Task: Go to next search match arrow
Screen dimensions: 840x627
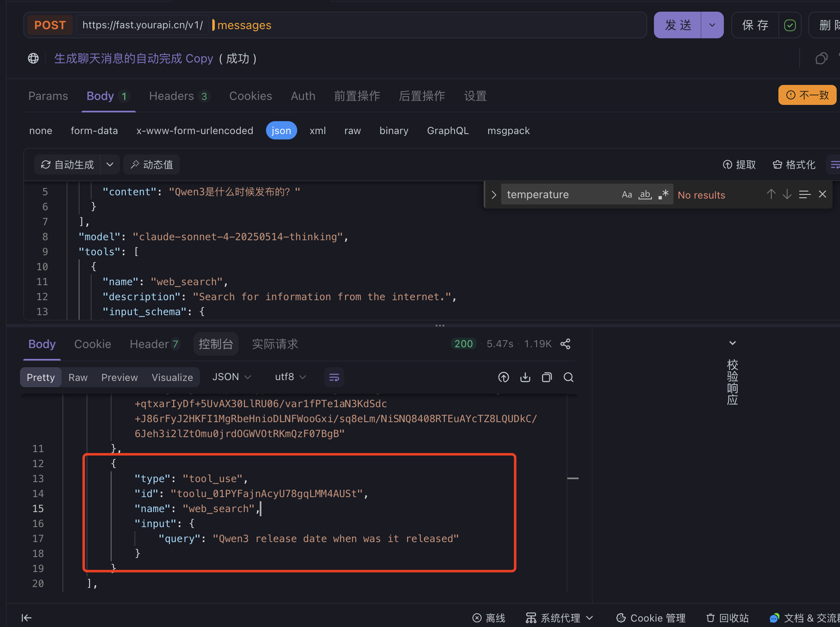Action: (787, 194)
